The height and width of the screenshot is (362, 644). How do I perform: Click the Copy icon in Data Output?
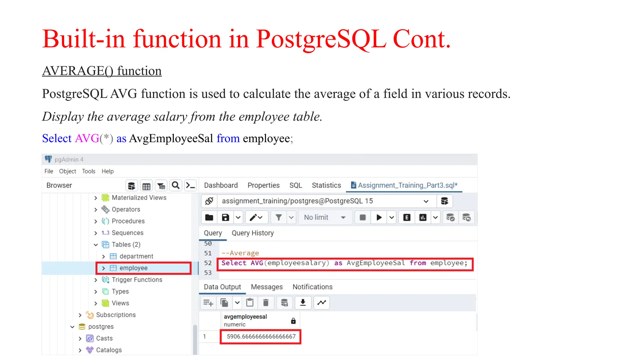225,303
